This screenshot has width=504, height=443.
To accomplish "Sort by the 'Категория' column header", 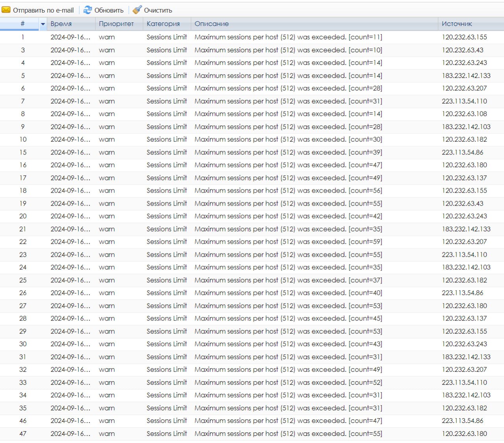I will [x=163, y=24].
